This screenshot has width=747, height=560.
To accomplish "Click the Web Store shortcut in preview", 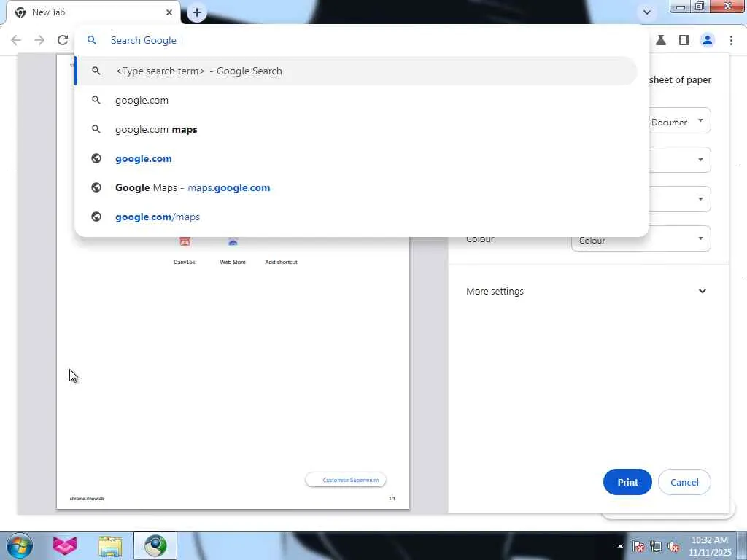I will pos(233,252).
